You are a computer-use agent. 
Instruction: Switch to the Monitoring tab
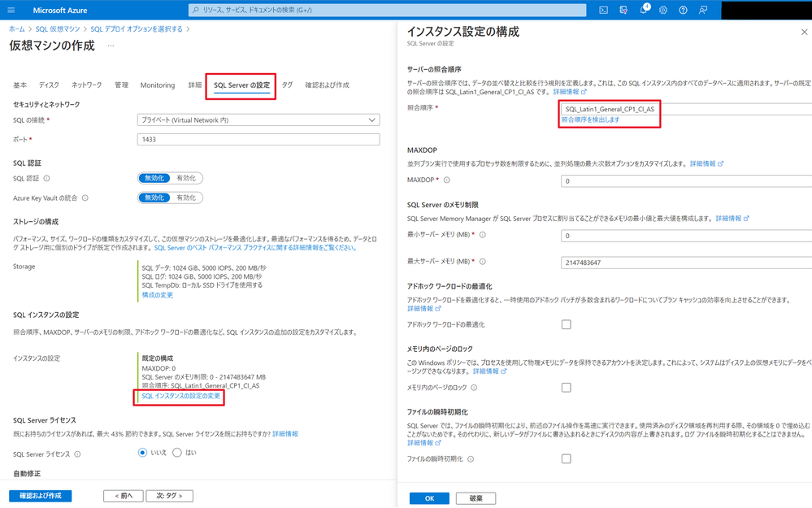click(158, 85)
